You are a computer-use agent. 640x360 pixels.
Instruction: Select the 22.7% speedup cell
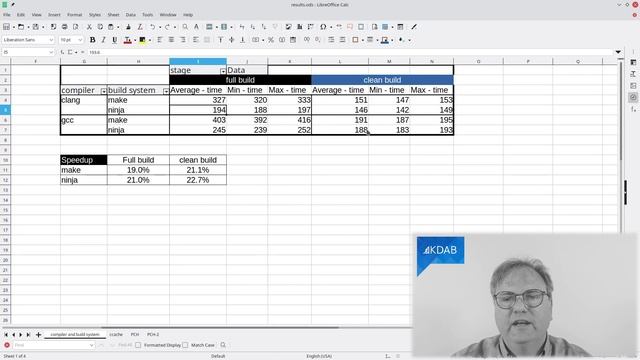(198, 180)
